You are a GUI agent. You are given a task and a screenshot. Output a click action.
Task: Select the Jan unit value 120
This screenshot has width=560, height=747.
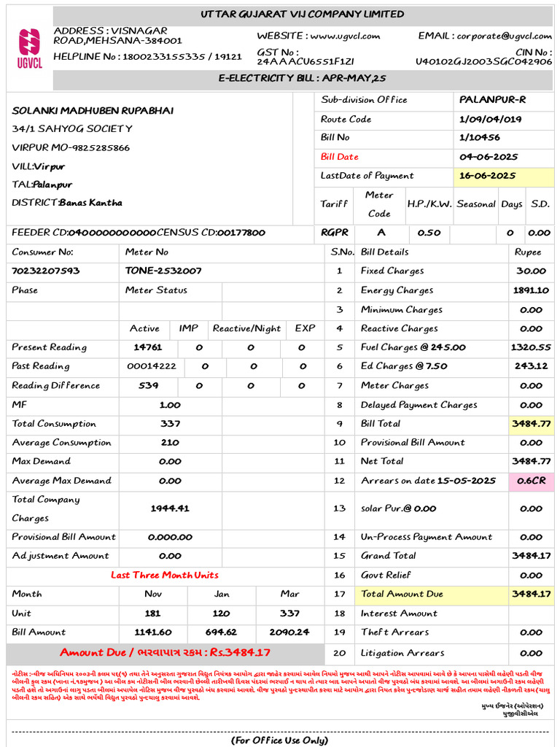pyautogui.click(x=222, y=614)
